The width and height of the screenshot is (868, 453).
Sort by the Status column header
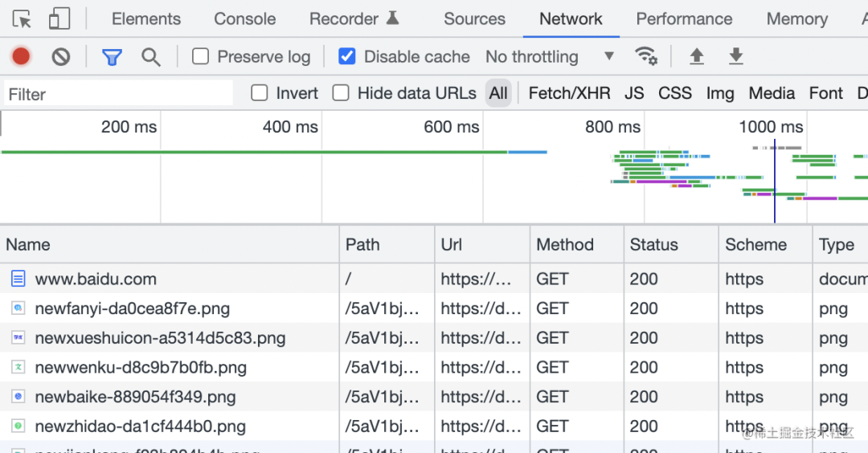click(x=671, y=244)
